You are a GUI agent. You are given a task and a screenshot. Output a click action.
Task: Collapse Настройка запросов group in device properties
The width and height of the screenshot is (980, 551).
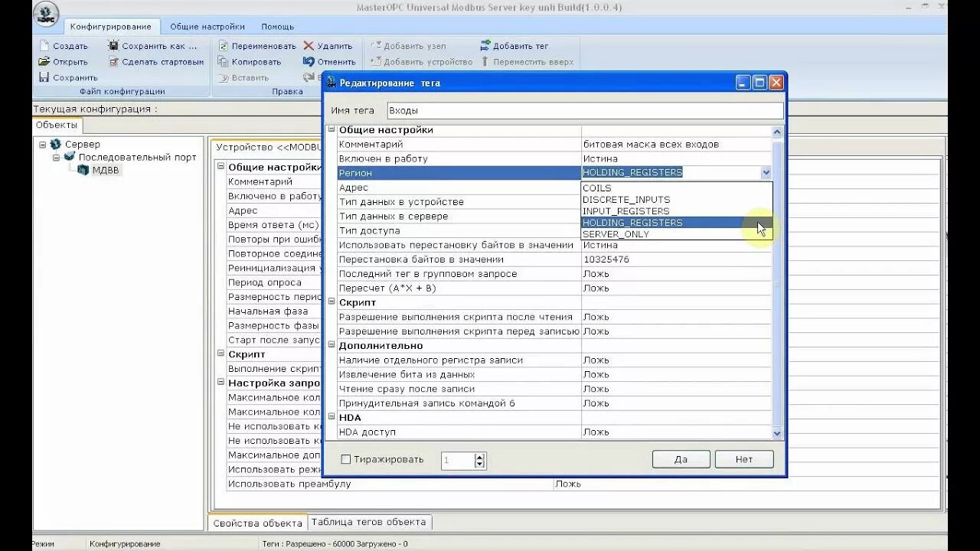221,383
